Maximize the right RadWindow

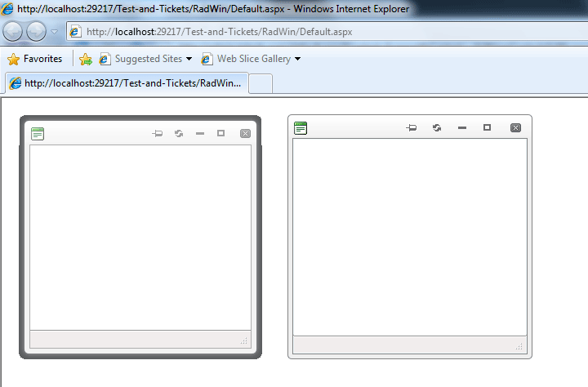pyautogui.click(x=487, y=127)
